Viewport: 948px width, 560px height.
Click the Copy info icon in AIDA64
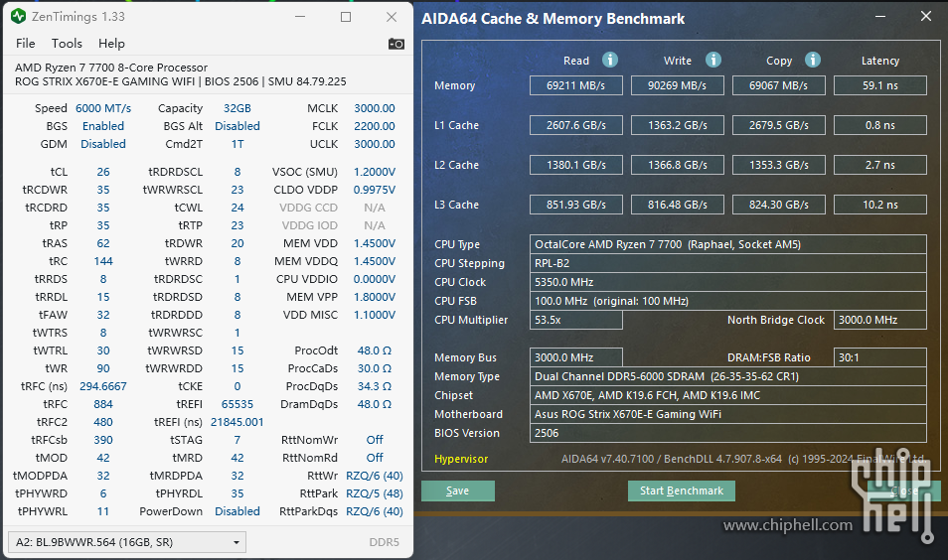point(813,60)
